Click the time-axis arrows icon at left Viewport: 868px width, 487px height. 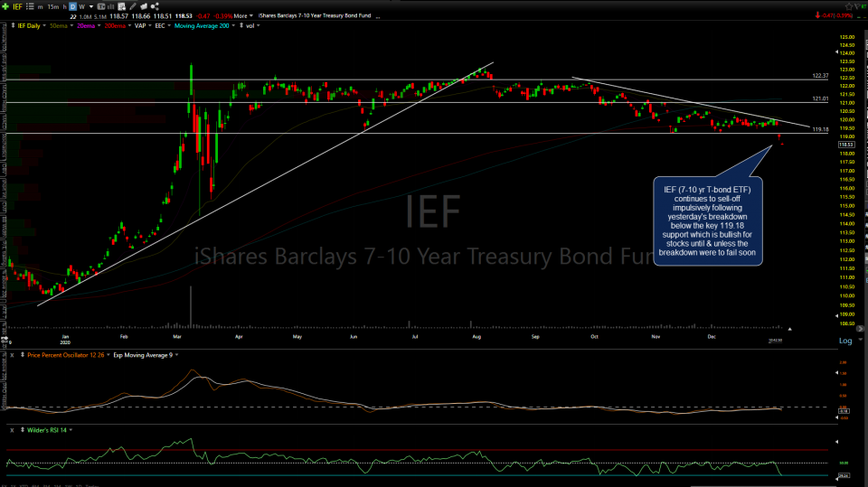click(x=5, y=340)
